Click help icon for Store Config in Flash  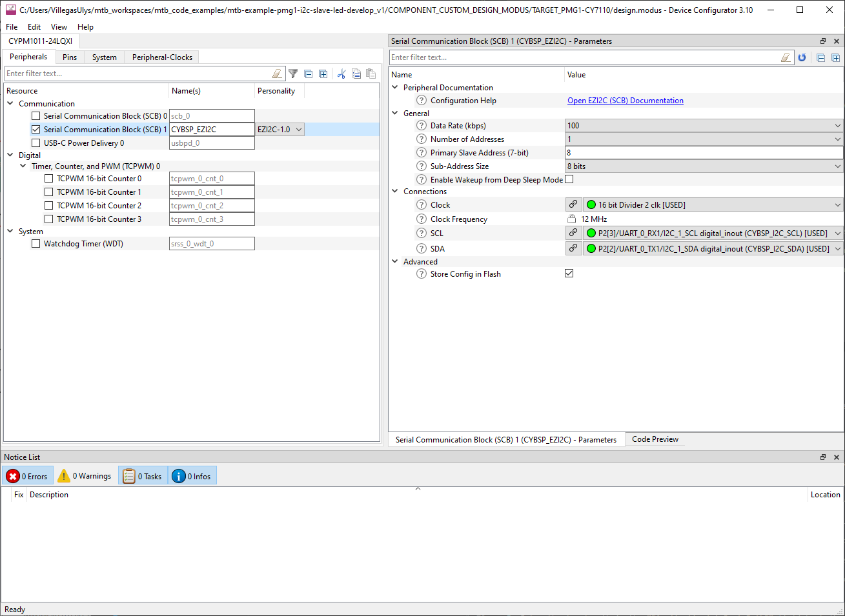[x=422, y=274]
